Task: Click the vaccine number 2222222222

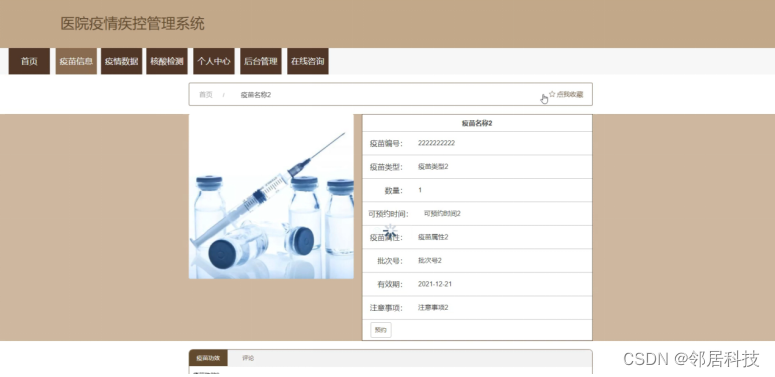Action: click(x=436, y=143)
